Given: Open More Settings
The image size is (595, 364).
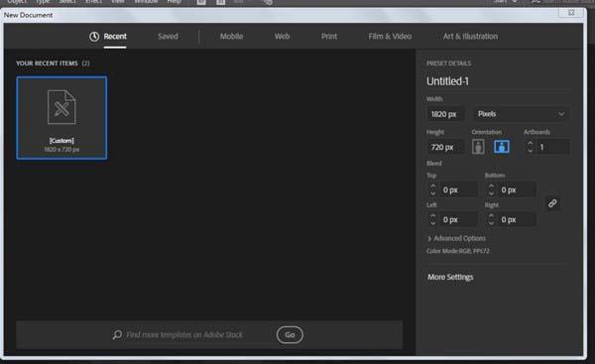Looking at the screenshot, I should coord(450,277).
